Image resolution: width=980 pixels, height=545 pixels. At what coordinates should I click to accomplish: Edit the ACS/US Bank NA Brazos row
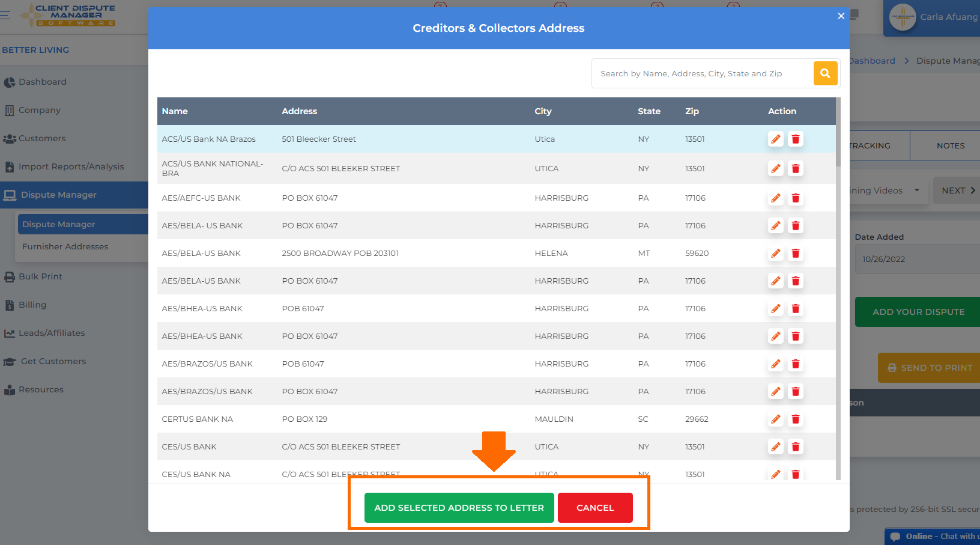(x=776, y=139)
